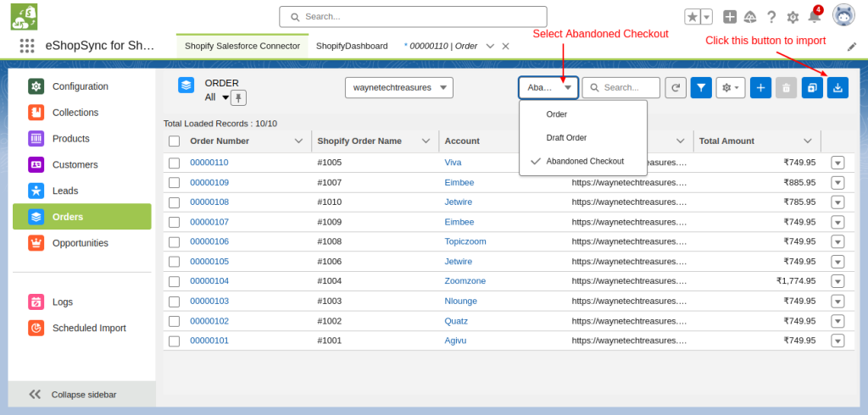Open Order Number column menu chevron
Screen dimensions: 868x415
(x=298, y=141)
